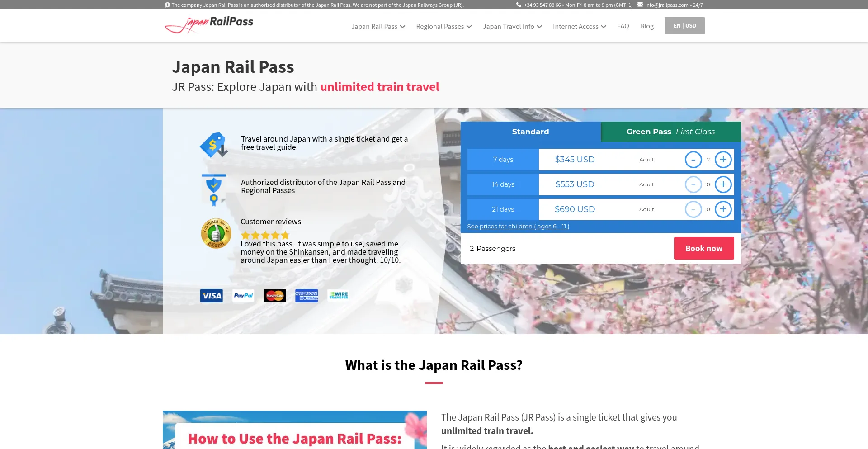Click the MasterCard payment icon
The width and height of the screenshot is (868, 449).
point(275,296)
